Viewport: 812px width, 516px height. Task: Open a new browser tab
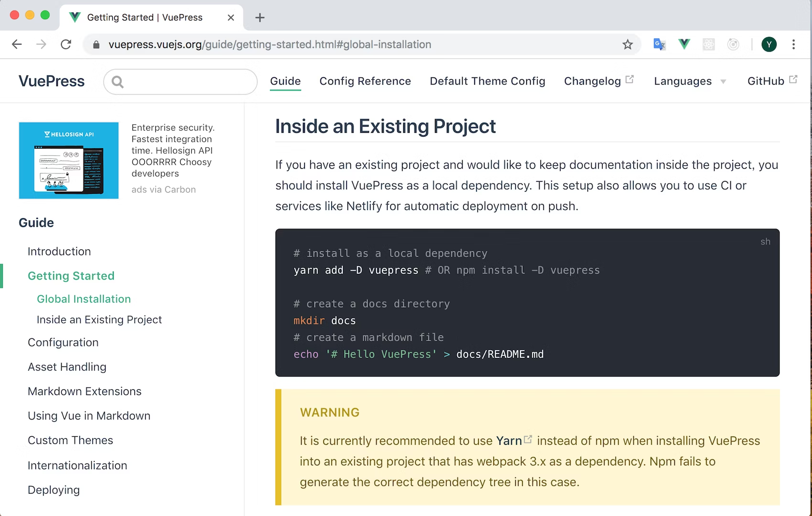[x=260, y=18]
